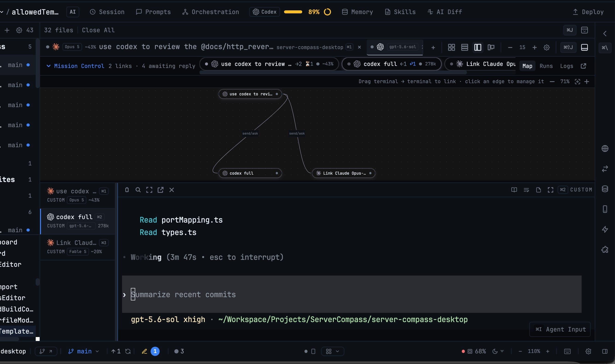Maximize terminal pane with brackets icon
Image resolution: width=615 pixels, height=364 pixels.
(149, 190)
